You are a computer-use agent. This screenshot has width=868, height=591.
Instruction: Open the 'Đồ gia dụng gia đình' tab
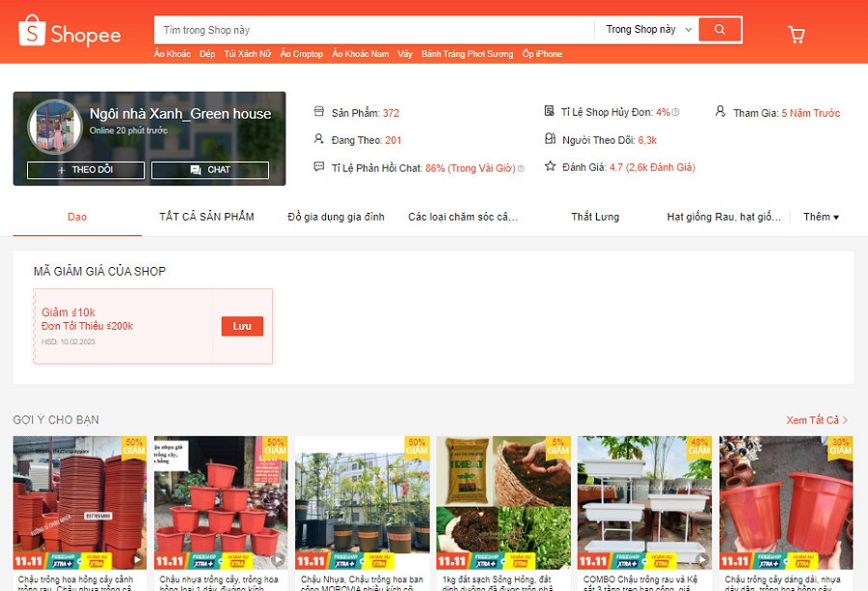coord(336,217)
